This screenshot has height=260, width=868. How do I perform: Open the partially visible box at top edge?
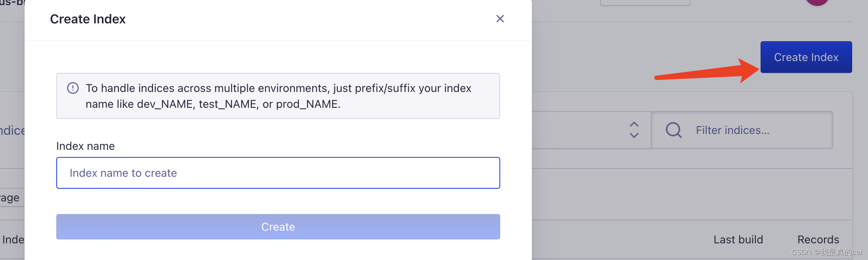tap(645, 2)
